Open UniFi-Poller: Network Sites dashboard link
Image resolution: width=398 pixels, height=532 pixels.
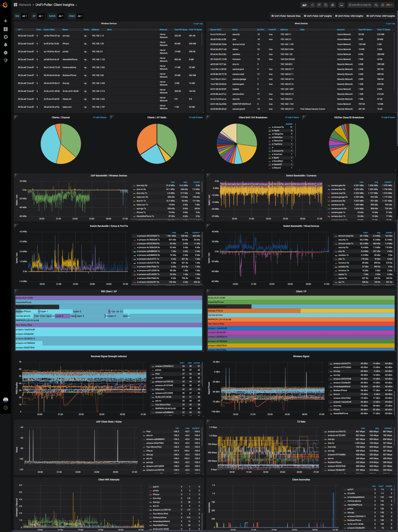[x=286, y=16]
